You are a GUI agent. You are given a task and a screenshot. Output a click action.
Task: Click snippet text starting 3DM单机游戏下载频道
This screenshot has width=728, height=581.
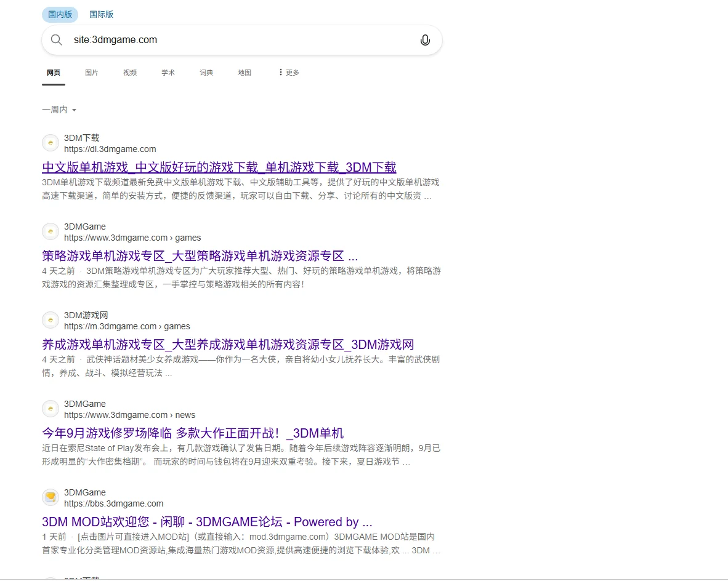point(240,189)
